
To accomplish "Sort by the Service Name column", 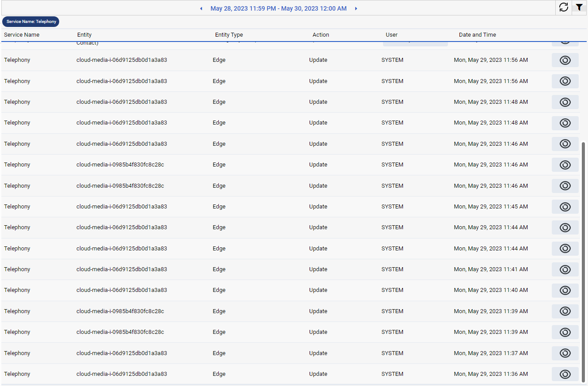I will coord(22,35).
